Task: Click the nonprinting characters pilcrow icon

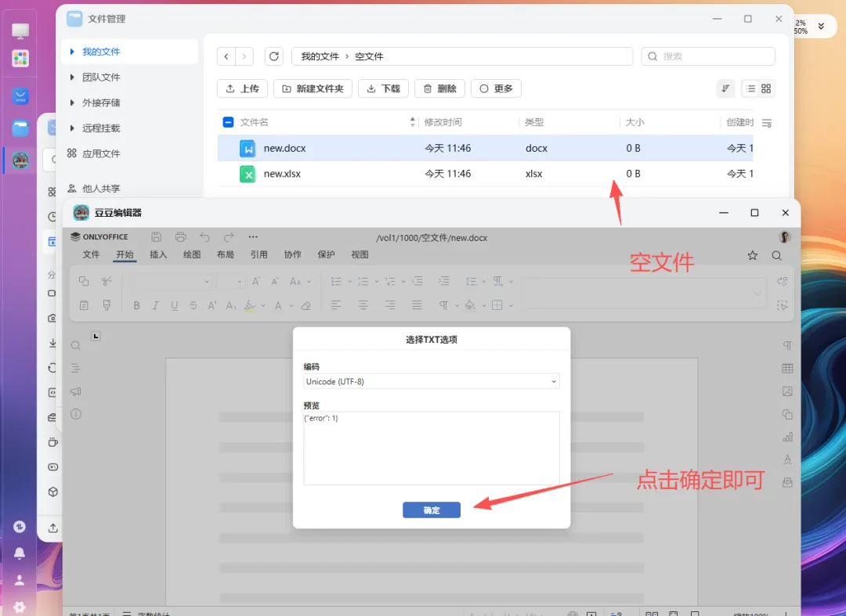Action: coord(443,305)
